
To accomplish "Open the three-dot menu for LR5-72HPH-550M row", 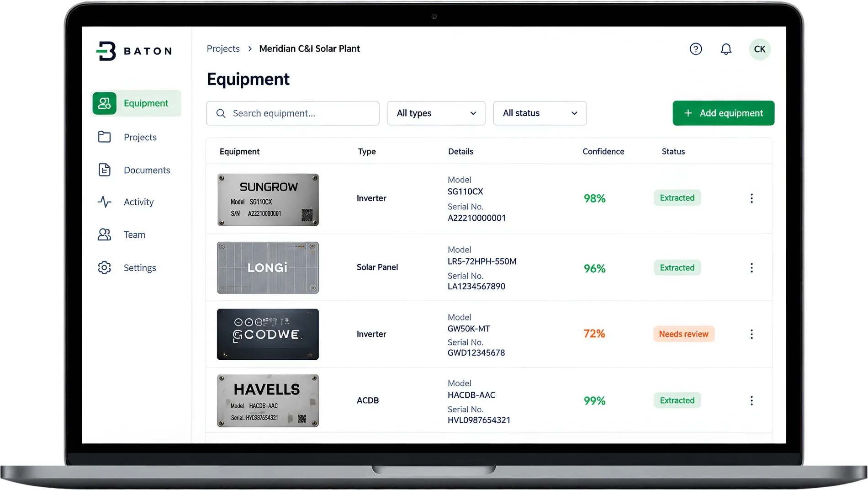I will point(752,267).
